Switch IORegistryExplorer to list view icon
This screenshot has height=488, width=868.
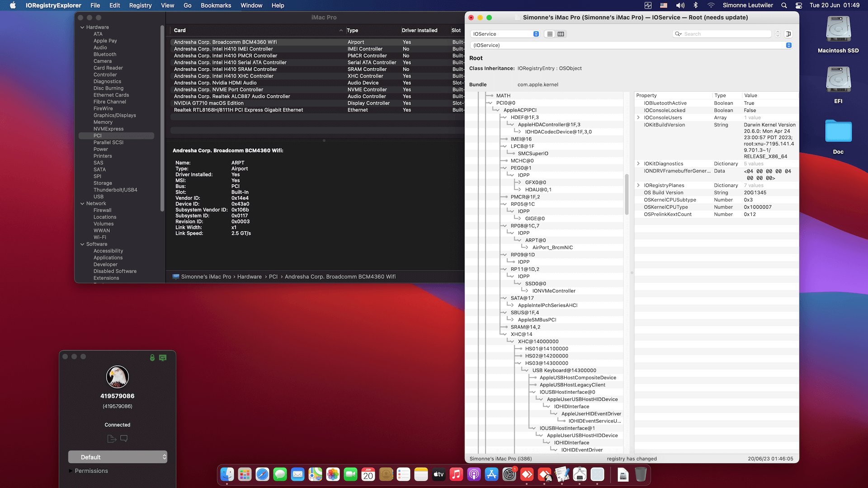[x=550, y=34]
